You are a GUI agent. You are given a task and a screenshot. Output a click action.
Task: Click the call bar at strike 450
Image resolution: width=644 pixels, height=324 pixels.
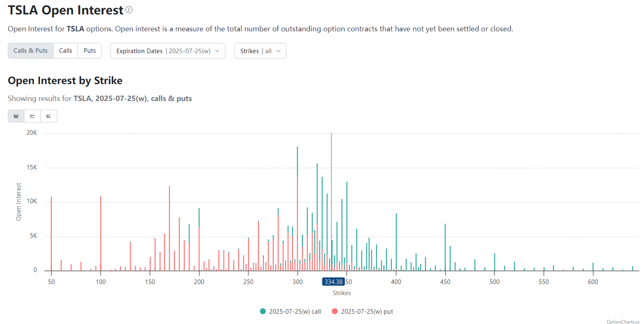tap(445, 247)
